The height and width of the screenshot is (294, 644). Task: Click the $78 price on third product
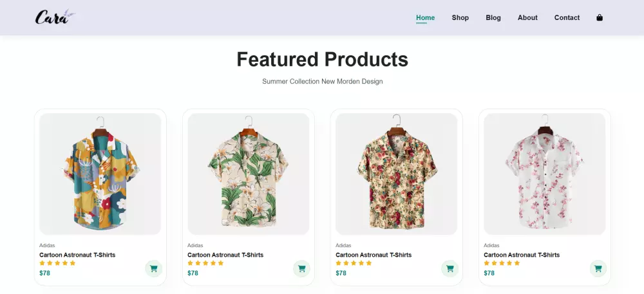pos(341,273)
